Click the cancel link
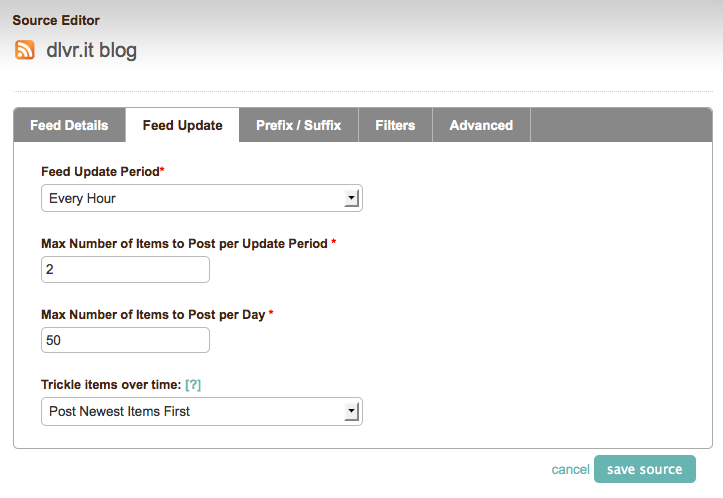 [x=570, y=469]
